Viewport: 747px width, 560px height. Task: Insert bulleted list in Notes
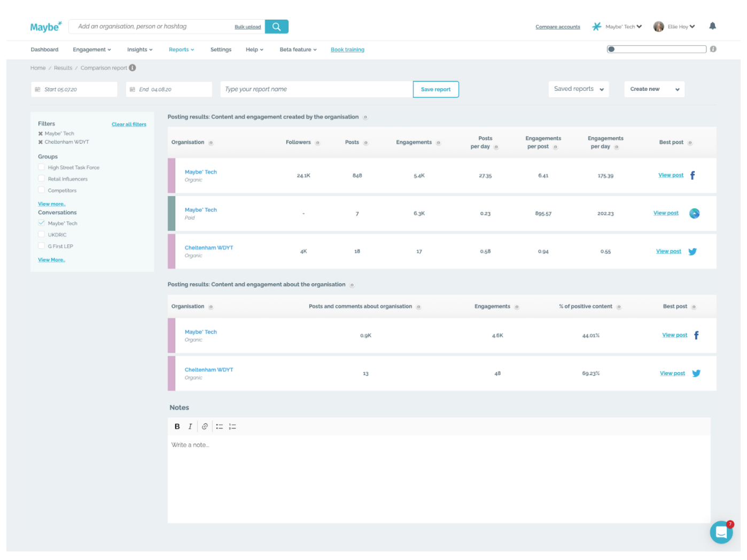pos(220,426)
